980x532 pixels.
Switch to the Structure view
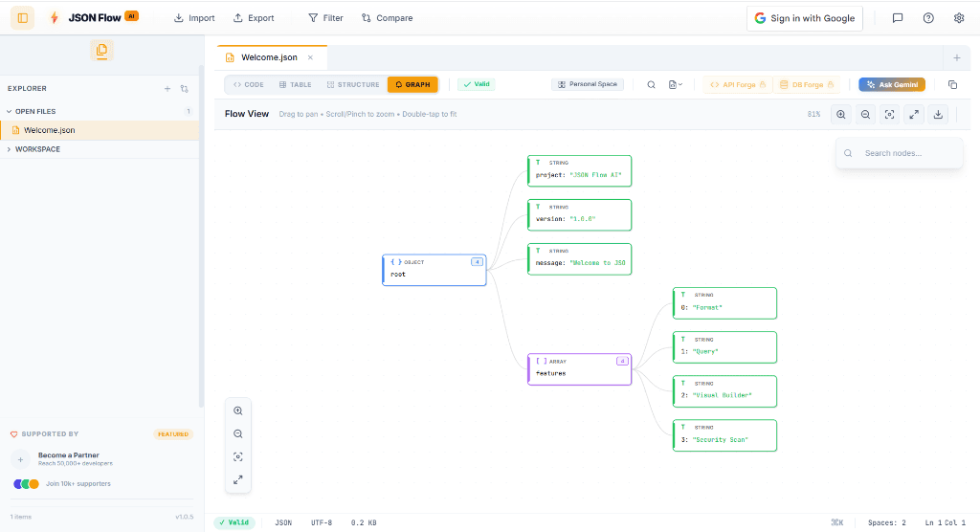(352, 84)
